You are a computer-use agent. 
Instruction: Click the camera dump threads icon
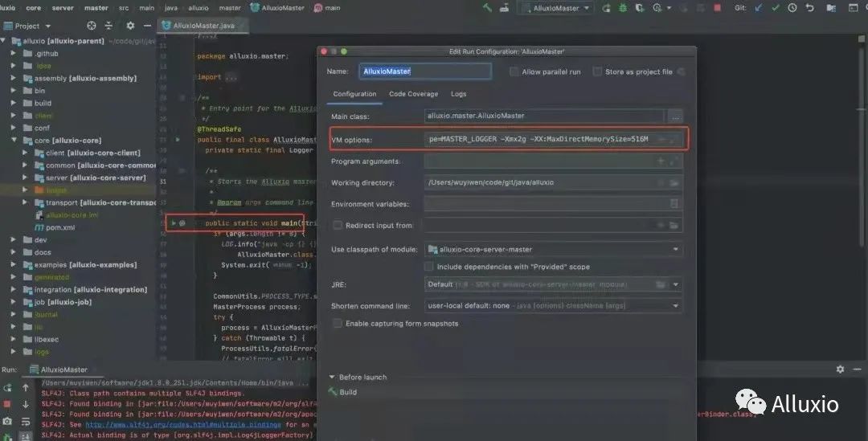(7, 422)
